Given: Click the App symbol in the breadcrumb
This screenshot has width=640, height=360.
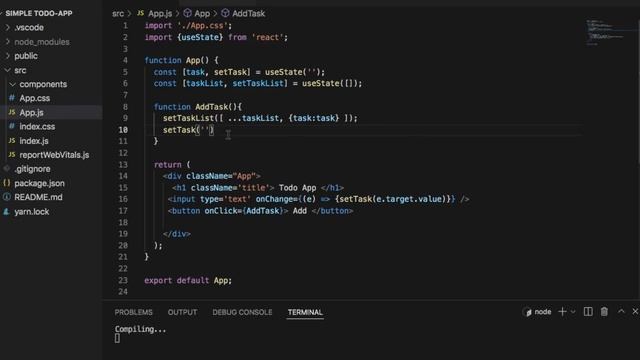Looking at the screenshot, I should (x=202, y=13).
